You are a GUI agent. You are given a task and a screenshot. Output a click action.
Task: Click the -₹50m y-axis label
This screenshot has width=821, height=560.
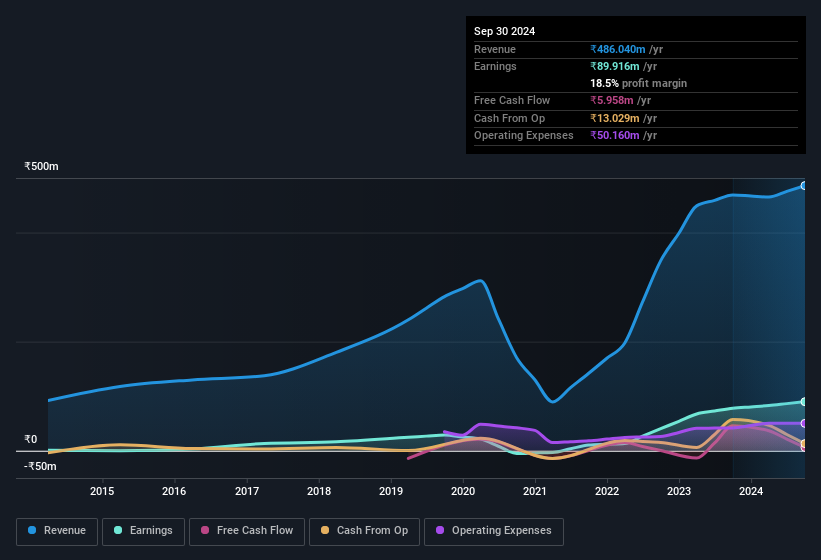click(x=40, y=466)
